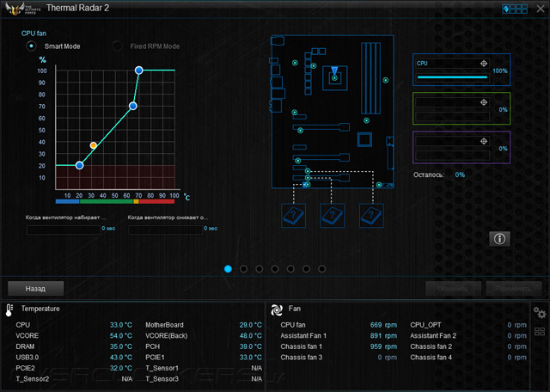Click CPU fan 669 rpm reading

click(x=383, y=325)
